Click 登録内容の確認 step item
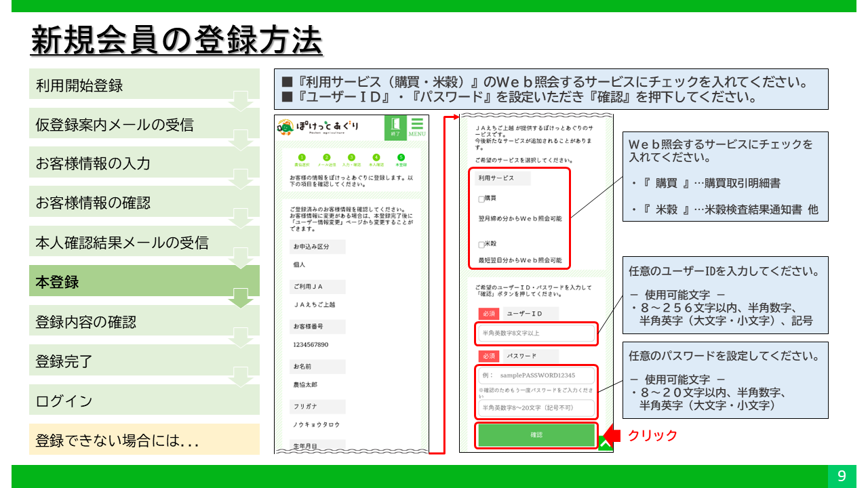Viewport: 868px width, 488px height. pos(144,322)
